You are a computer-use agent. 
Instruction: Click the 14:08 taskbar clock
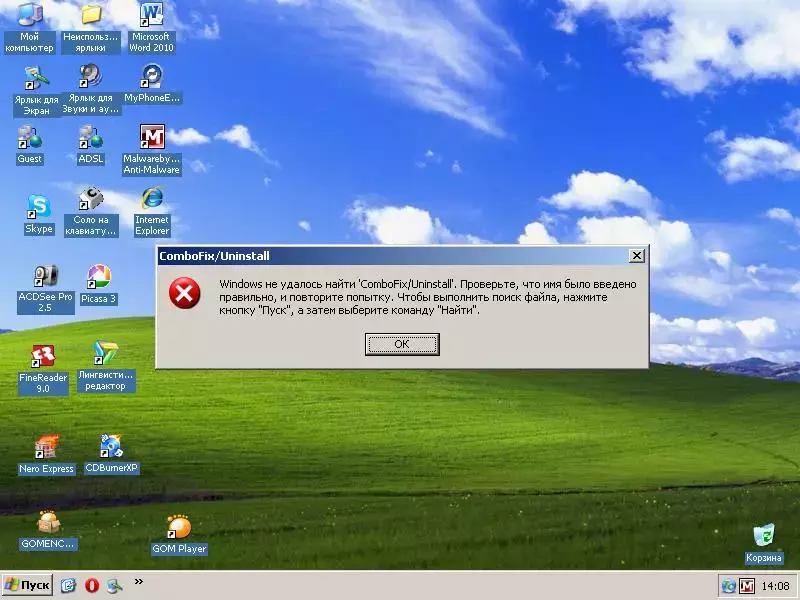[x=775, y=587]
